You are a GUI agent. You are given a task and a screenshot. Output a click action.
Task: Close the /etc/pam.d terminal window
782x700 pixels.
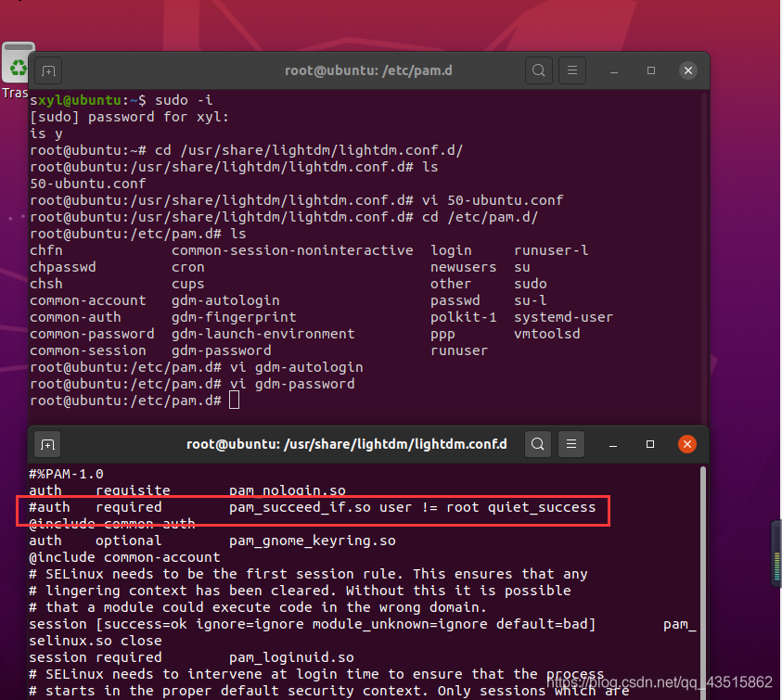coord(687,70)
